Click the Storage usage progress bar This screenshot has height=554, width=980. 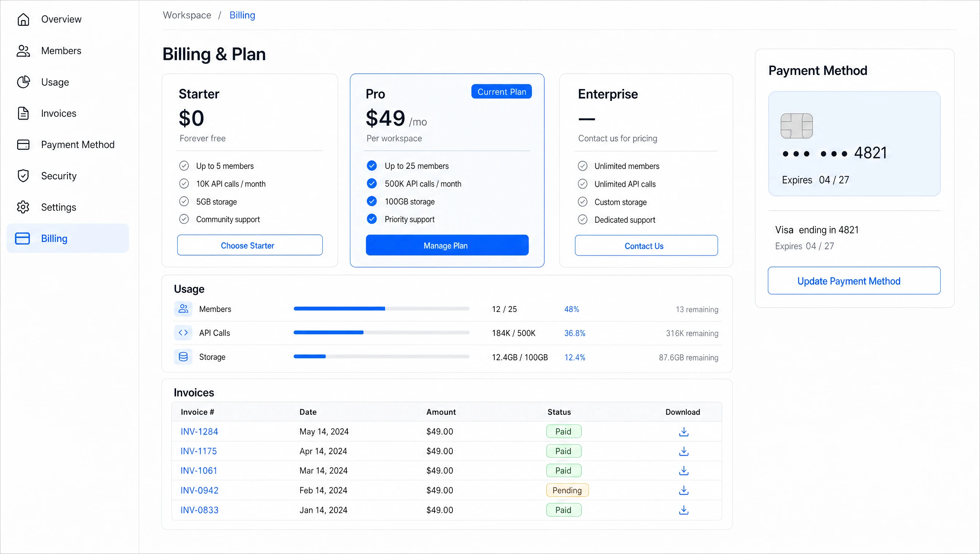click(x=381, y=356)
